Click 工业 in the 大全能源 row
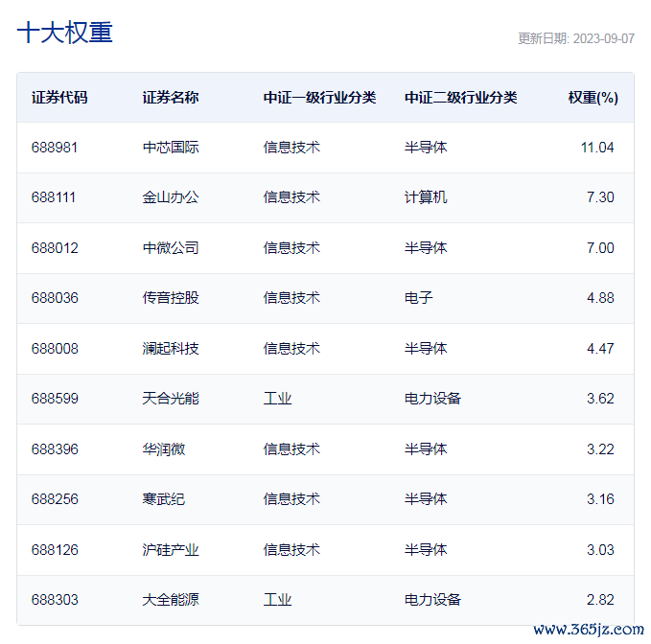Viewport: 651px width, 644px height. [x=277, y=600]
